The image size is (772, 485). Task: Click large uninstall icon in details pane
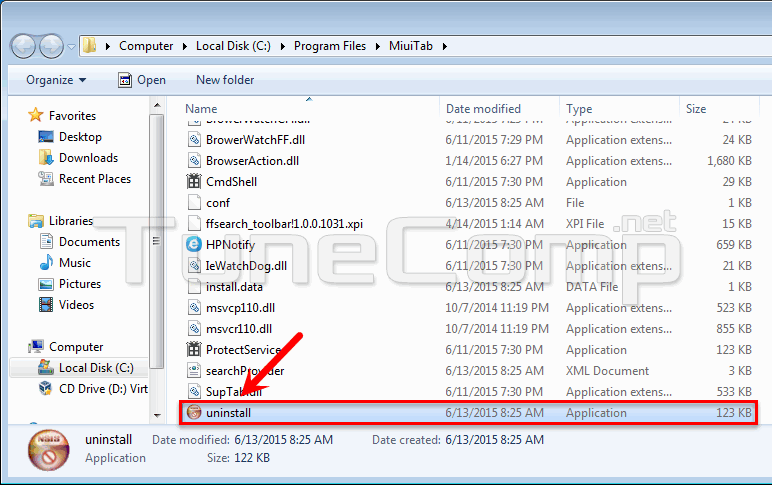tap(48, 450)
